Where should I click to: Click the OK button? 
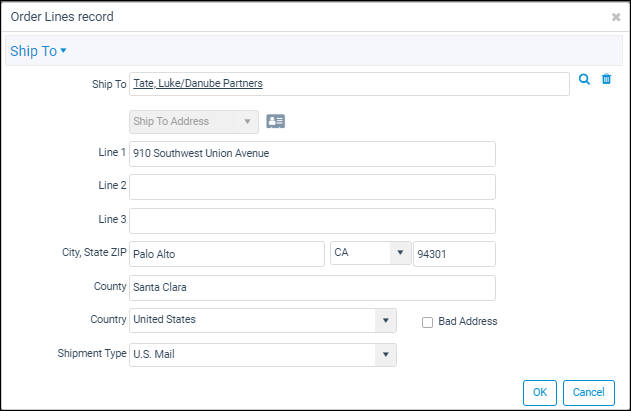[x=540, y=392]
